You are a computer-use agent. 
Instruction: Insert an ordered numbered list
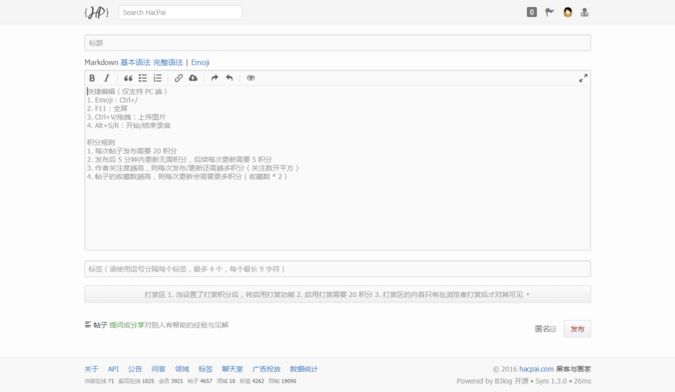click(157, 78)
